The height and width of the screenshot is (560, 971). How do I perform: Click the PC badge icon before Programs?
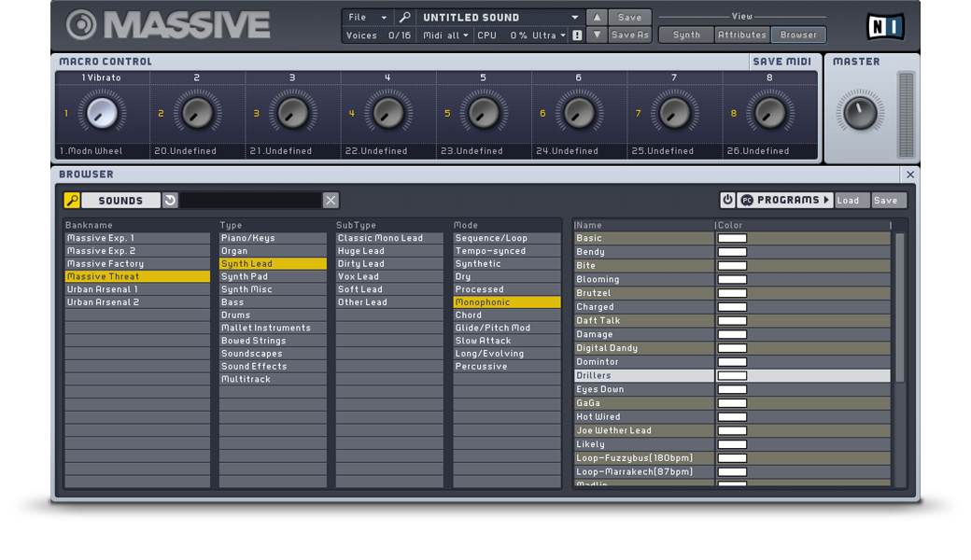pos(748,200)
